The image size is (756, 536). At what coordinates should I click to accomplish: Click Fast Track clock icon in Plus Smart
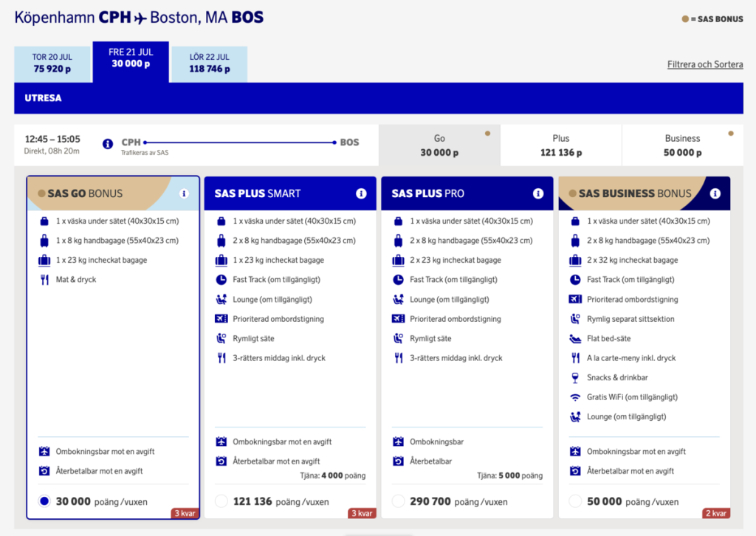(x=221, y=280)
